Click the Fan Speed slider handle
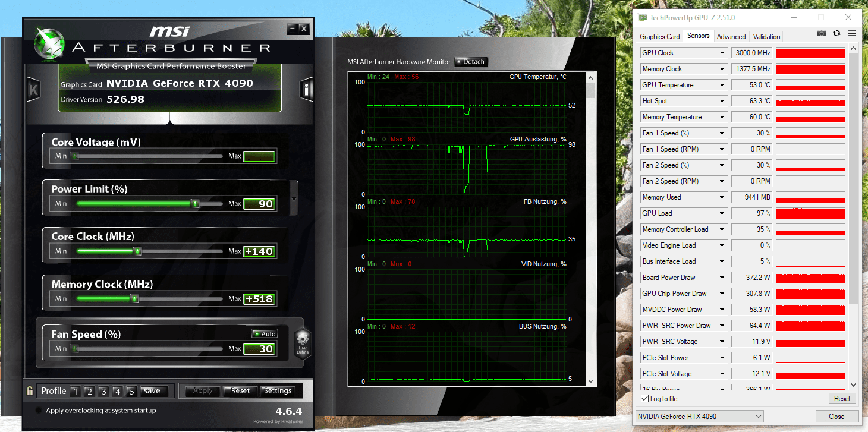Screen dimensions: 868x432 point(76,349)
